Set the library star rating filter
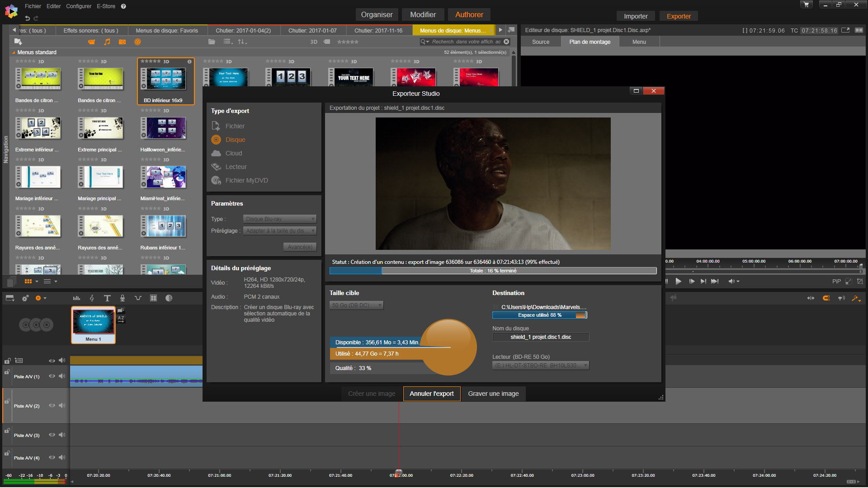This screenshot has width=868, height=488. tap(348, 42)
